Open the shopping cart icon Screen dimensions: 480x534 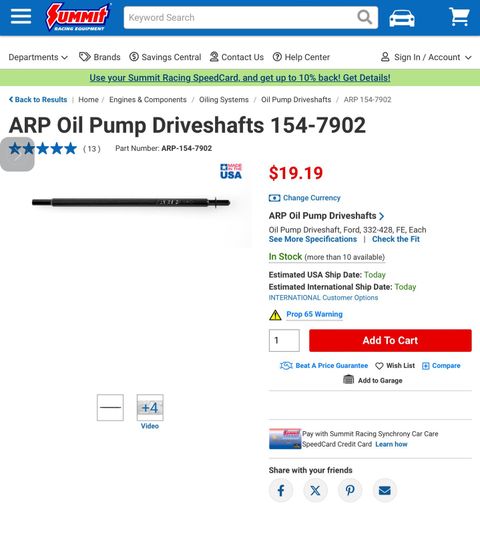coord(459,17)
